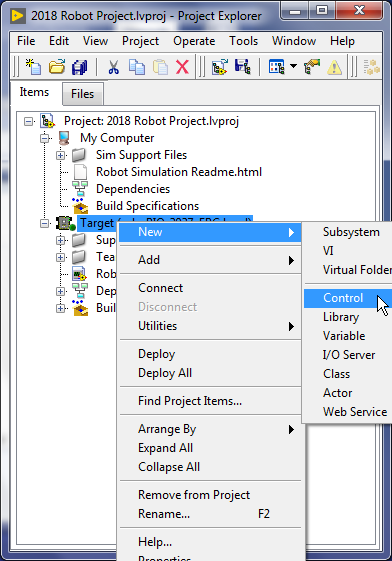The width and height of the screenshot is (392, 561).
Task: Choose VI from New submenu
Action: (x=348, y=251)
